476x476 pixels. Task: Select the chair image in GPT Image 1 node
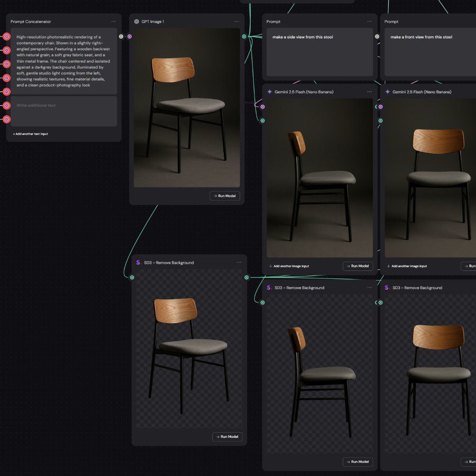187,108
